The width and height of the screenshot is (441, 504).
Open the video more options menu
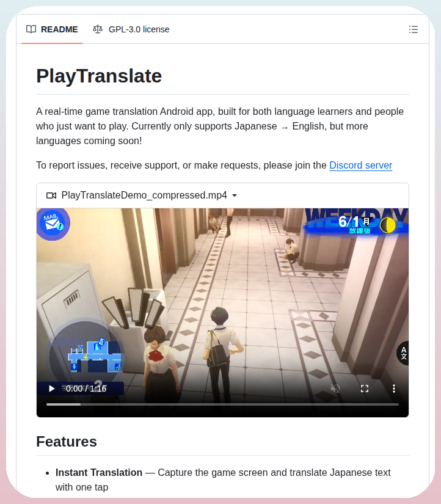[394, 389]
